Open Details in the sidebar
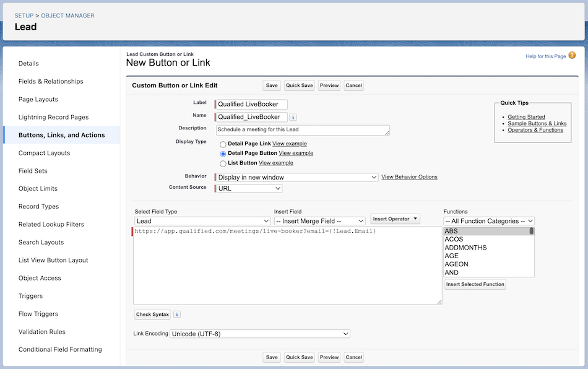 click(28, 63)
